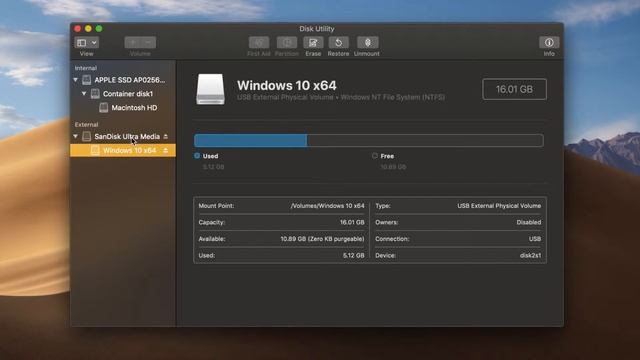Open the Partition tool
640x360 pixels.
[287, 42]
